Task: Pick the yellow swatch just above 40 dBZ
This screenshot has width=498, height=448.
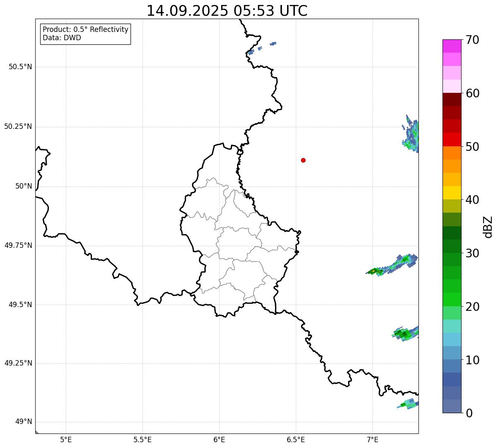Action: (x=452, y=193)
